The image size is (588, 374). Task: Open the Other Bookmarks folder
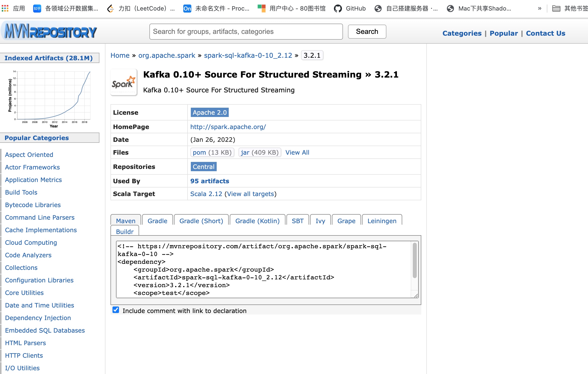[x=570, y=9]
